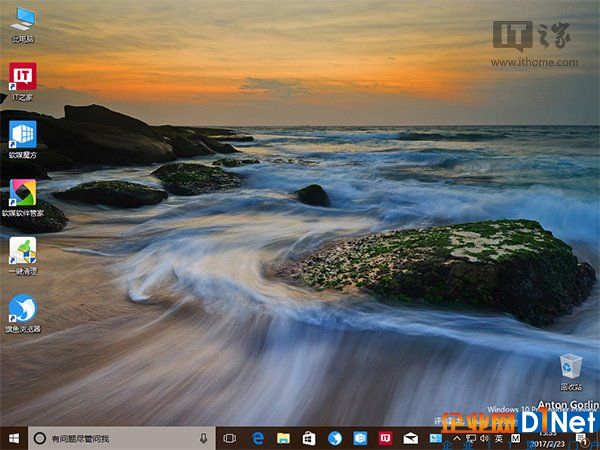Click the Cortana search box 有问题尽管问我
Screen dimensions: 600x450
click(122, 439)
